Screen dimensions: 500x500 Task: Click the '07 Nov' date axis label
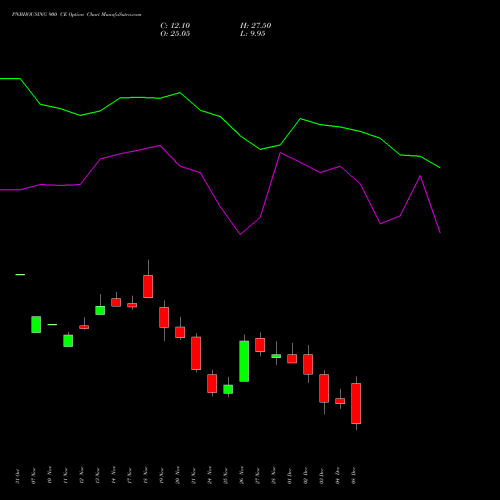(x=34, y=476)
